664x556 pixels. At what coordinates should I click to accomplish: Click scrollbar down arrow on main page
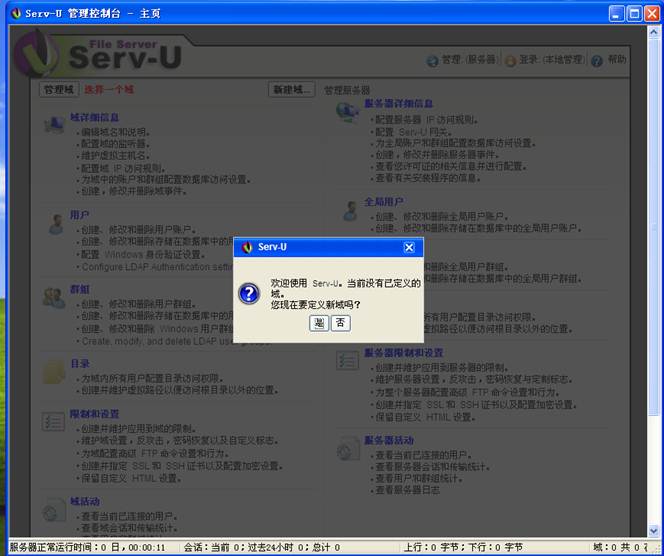[653, 530]
